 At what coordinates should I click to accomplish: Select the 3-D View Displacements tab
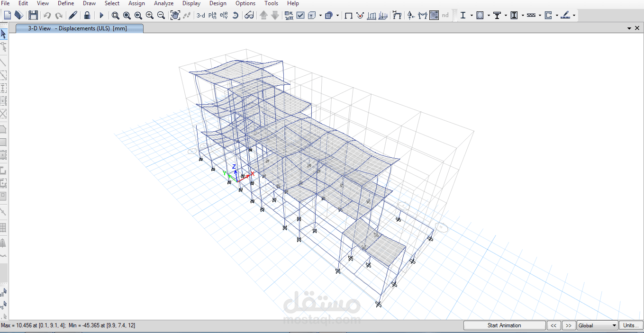pos(79,28)
